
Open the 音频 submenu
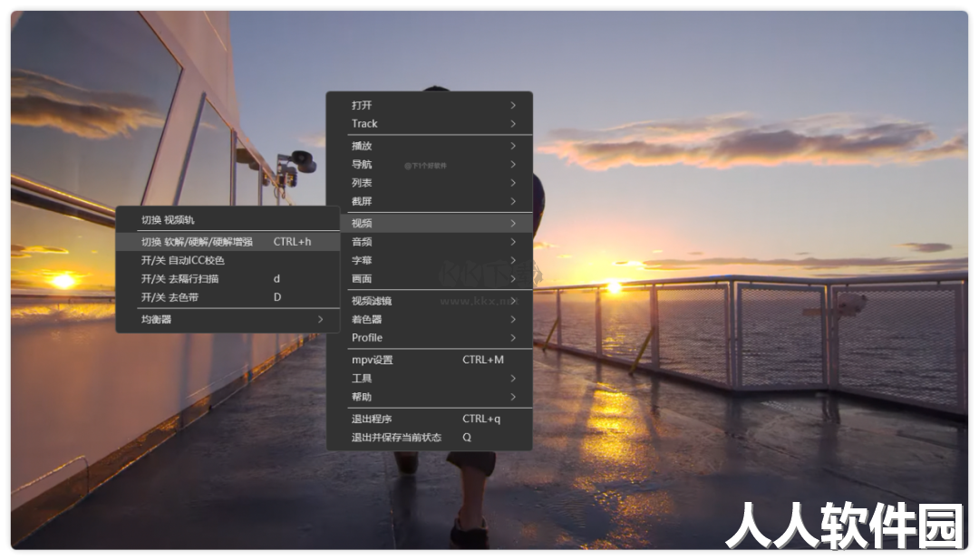click(430, 242)
